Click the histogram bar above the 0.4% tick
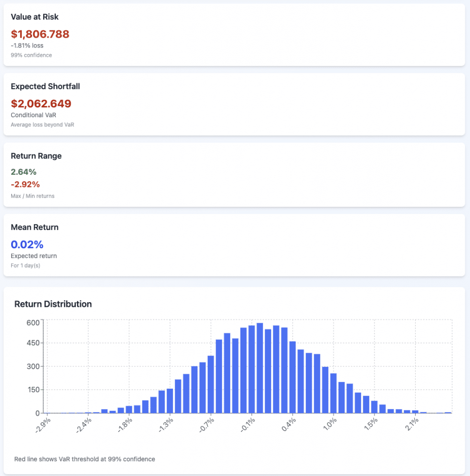470x476 pixels. point(292,377)
